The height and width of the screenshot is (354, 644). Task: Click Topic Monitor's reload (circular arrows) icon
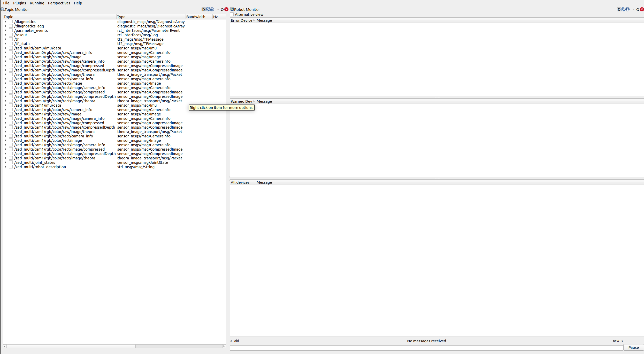[208, 10]
